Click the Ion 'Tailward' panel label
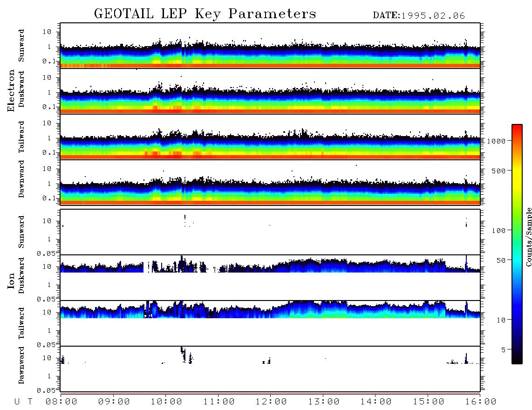This screenshot has height=410, width=532. (21, 323)
